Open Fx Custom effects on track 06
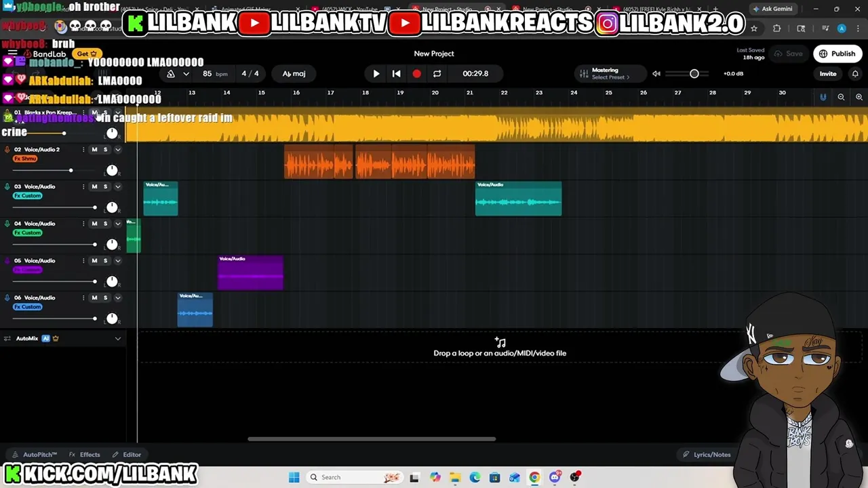 coord(28,307)
